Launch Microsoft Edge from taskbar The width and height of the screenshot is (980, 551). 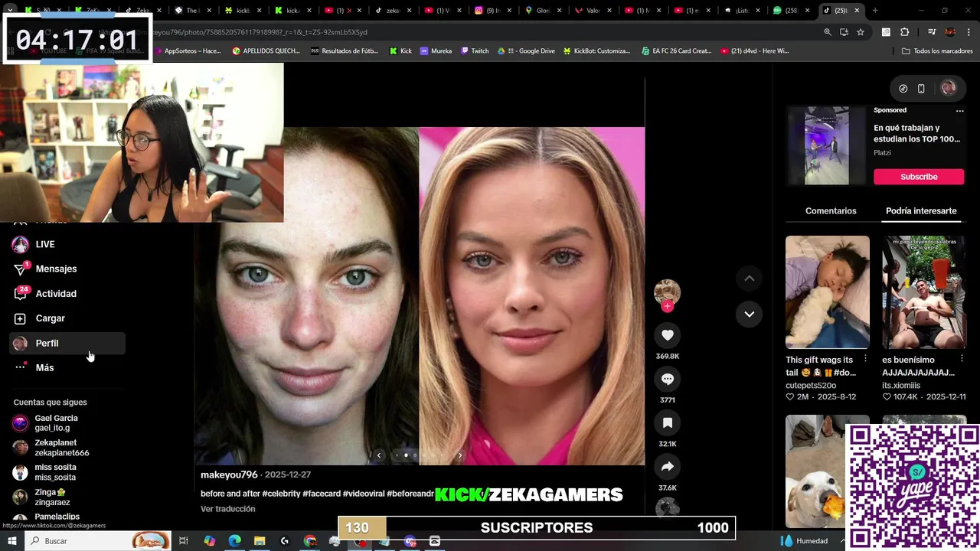pos(234,541)
